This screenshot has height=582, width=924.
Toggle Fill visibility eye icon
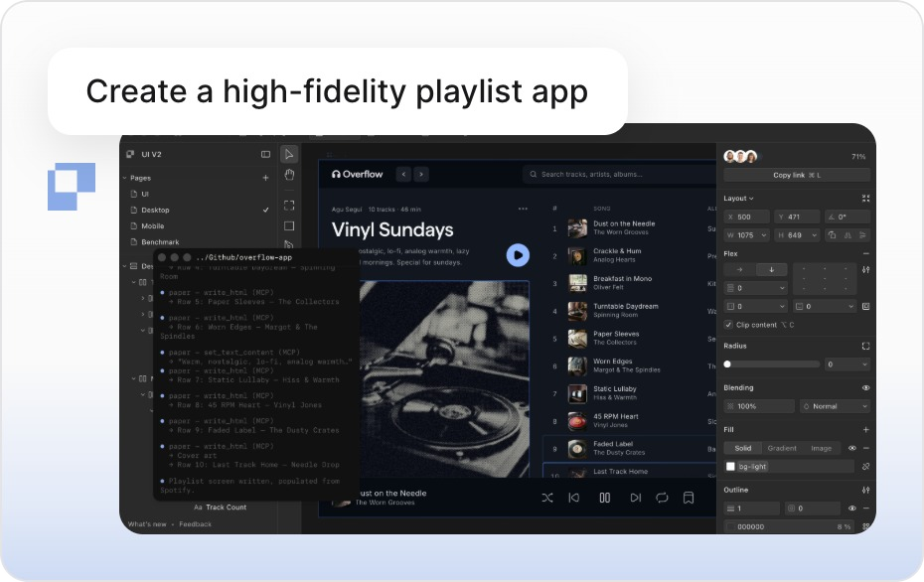coord(852,448)
